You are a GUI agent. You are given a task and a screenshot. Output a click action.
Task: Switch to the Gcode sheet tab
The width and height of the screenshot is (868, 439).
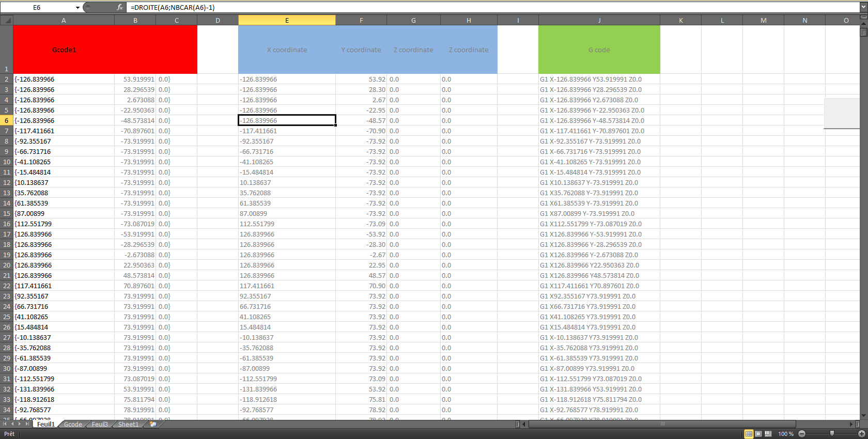73,424
